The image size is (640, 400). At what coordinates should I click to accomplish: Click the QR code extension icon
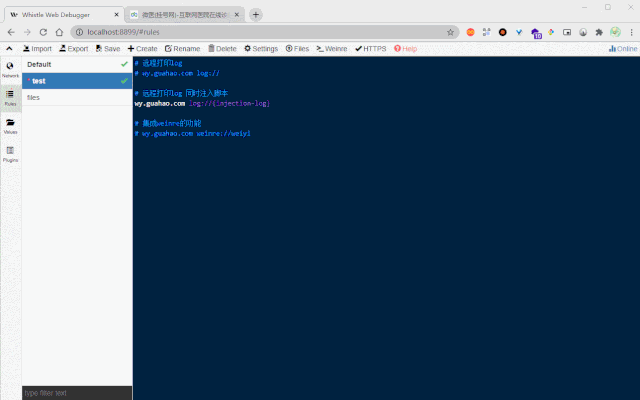(x=486, y=32)
